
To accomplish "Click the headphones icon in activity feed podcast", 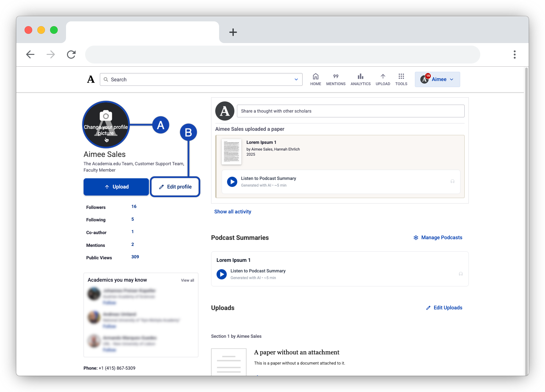I will coord(452,181).
